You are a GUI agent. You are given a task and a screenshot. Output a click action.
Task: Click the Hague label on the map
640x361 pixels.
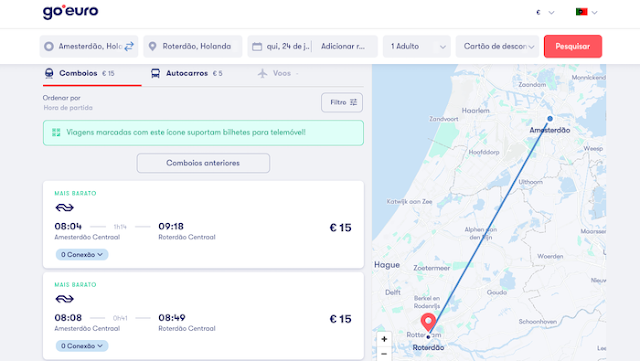coord(387,265)
